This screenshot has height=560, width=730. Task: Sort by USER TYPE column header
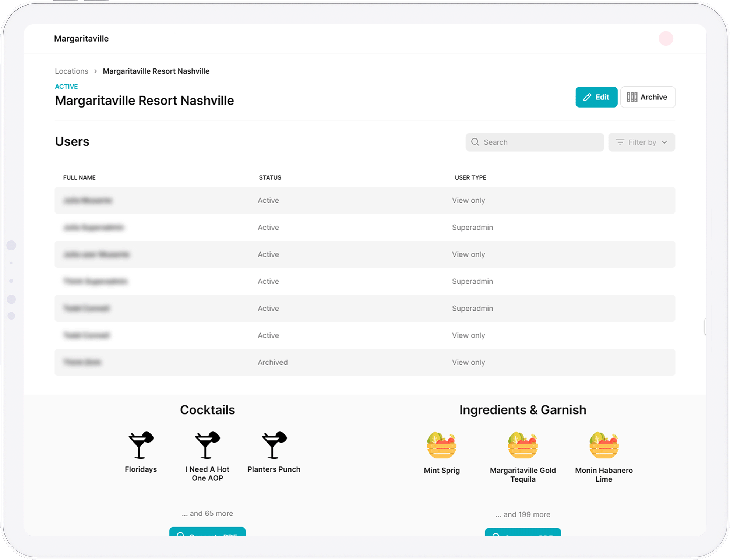(x=470, y=177)
